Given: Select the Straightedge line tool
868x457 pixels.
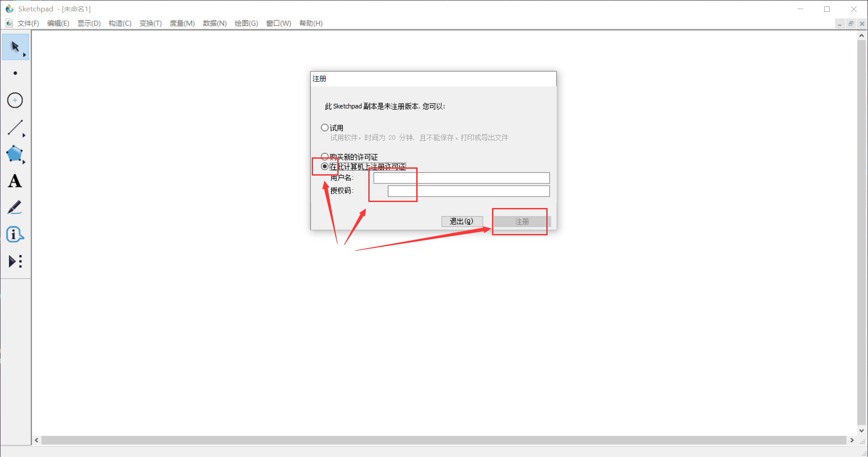Looking at the screenshot, I should point(15,128).
